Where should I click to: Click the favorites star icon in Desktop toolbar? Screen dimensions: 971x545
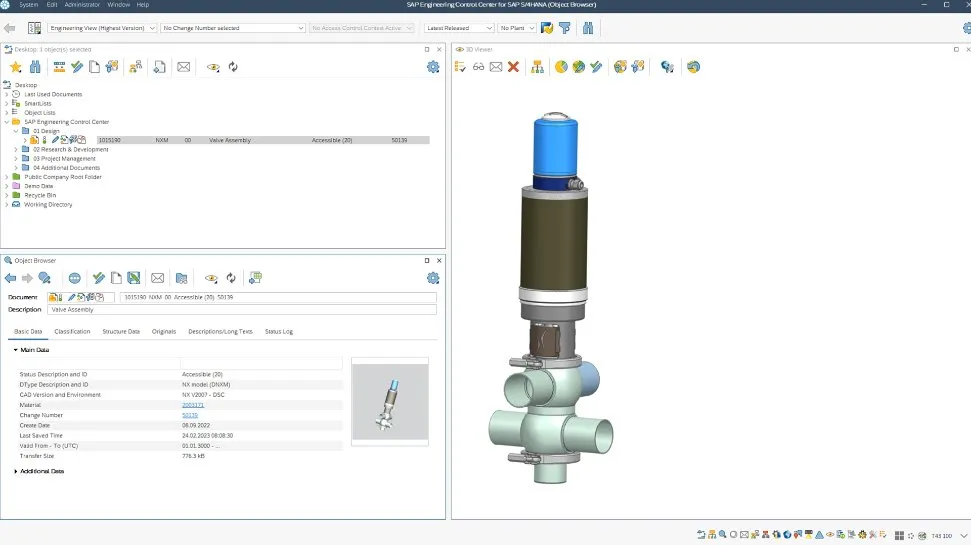pos(15,67)
